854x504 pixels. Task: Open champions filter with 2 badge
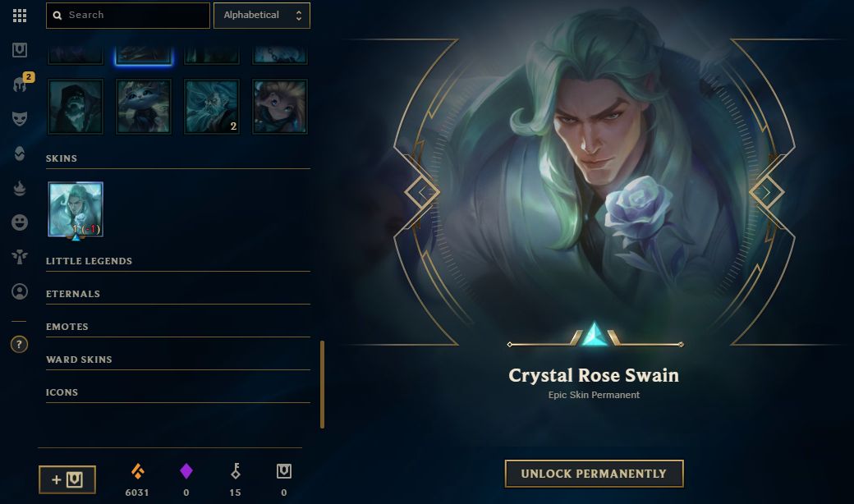[x=21, y=85]
